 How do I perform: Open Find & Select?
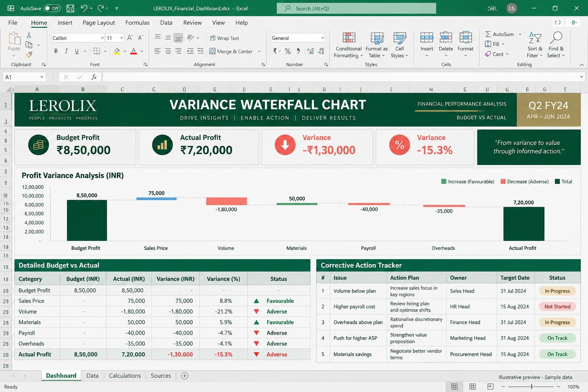coord(556,45)
